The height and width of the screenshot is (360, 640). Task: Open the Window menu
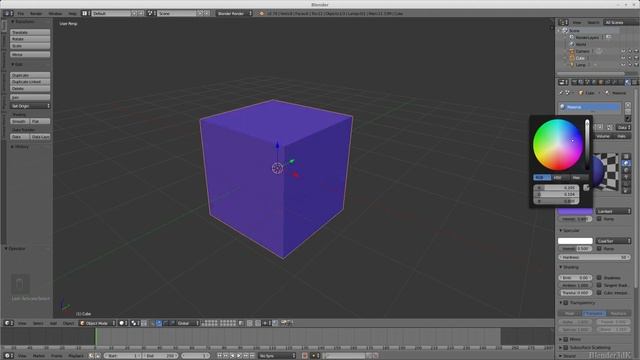(55, 13)
